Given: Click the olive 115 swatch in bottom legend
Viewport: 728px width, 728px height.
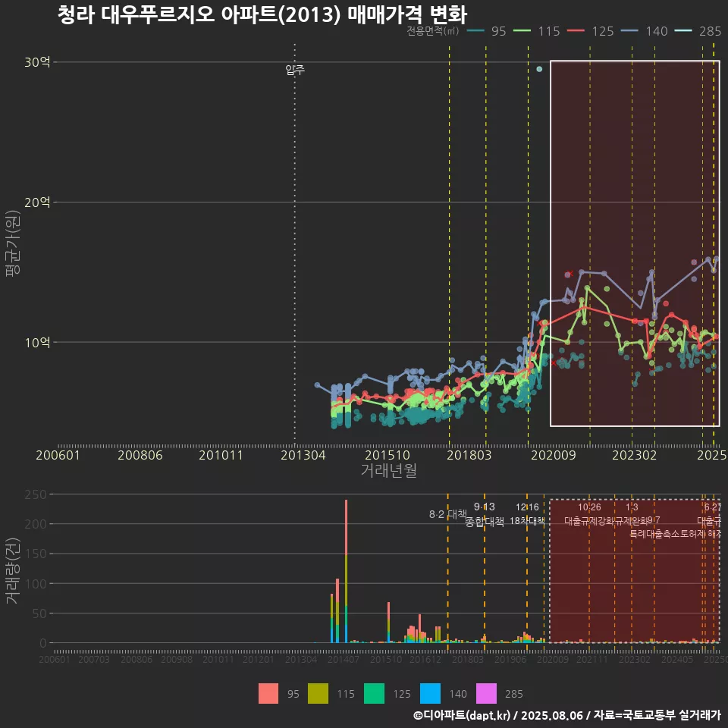Looking at the screenshot, I should (x=318, y=694).
